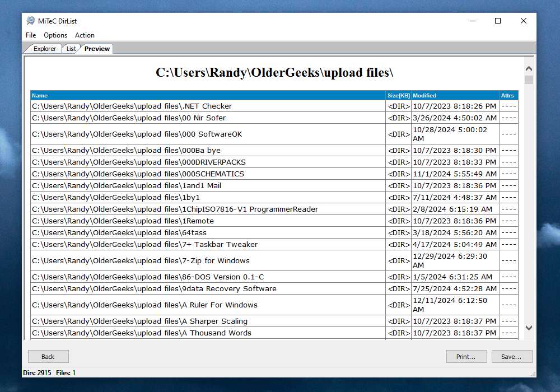Open the Action menu
This screenshot has height=392, width=560.
pyautogui.click(x=85, y=35)
